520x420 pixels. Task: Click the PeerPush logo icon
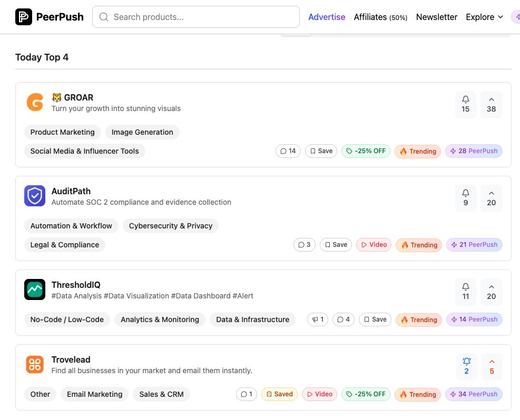pyautogui.click(x=24, y=17)
